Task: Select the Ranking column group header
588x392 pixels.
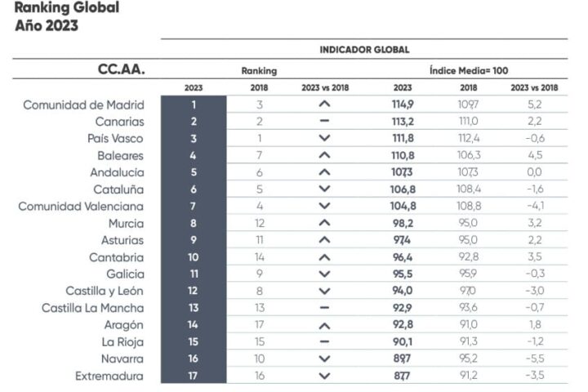Action: [x=259, y=71]
